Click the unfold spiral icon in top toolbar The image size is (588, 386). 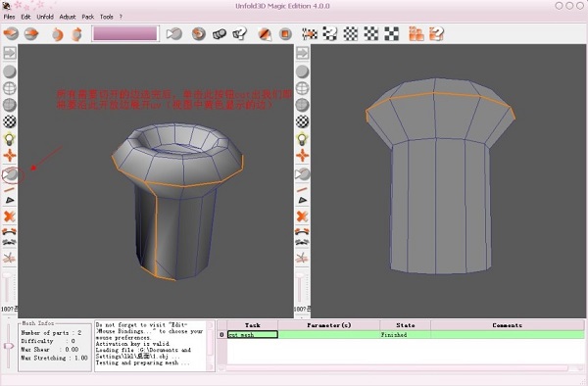198,34
